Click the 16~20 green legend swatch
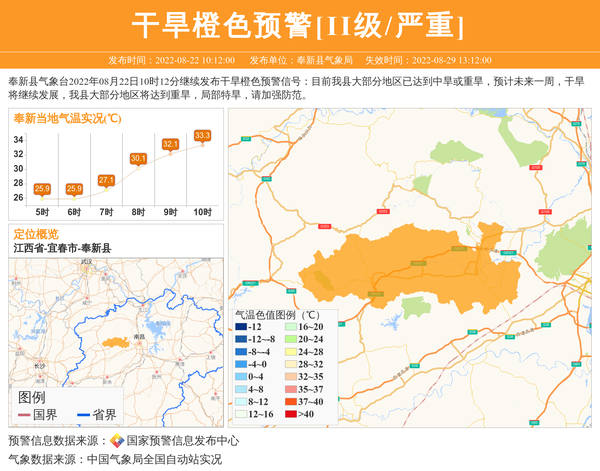This screenshot has height=471, width=600. click(290, 328)
